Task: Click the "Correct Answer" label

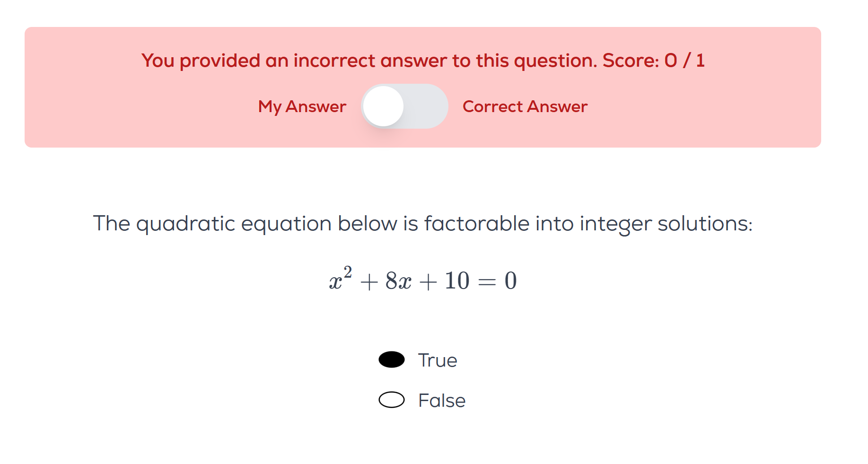Action: (525, 107)
